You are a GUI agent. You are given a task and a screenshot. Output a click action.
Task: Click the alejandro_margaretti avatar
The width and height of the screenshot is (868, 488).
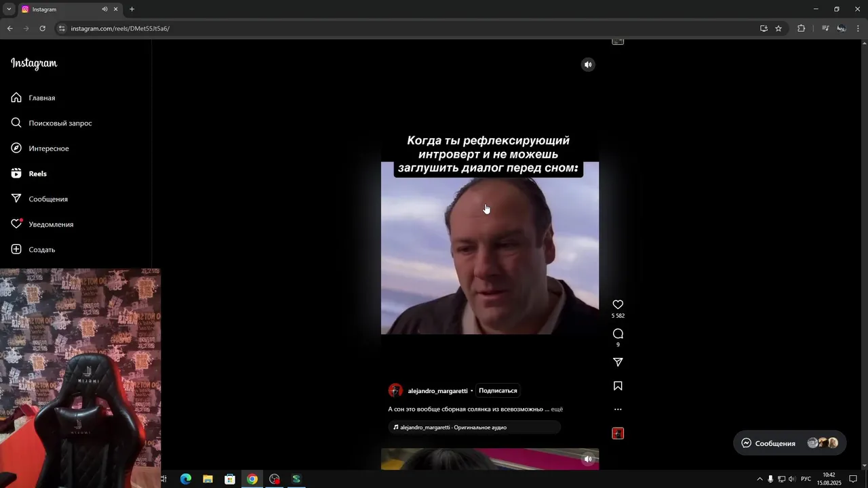[395, 390]
